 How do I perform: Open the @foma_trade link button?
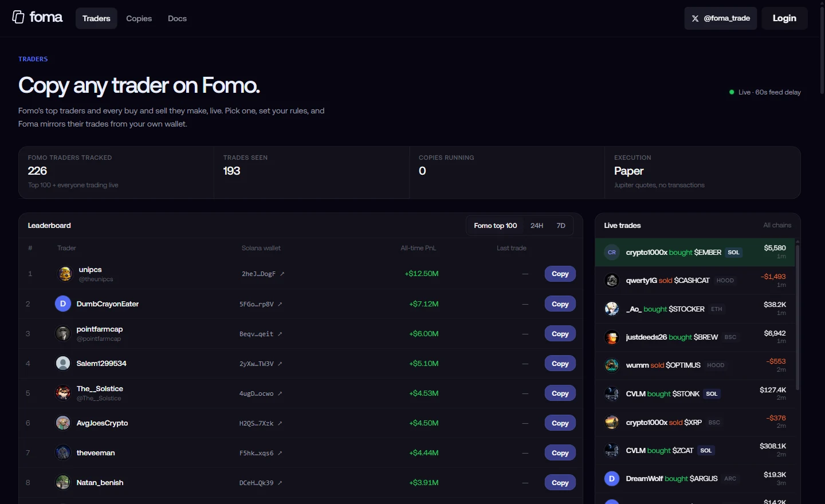pos(721,18)
